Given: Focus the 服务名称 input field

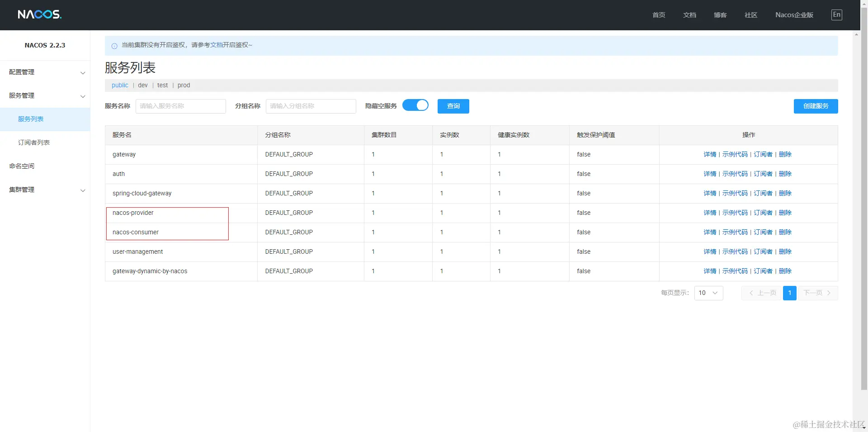Looking at the screenshot, I should 181,106.
